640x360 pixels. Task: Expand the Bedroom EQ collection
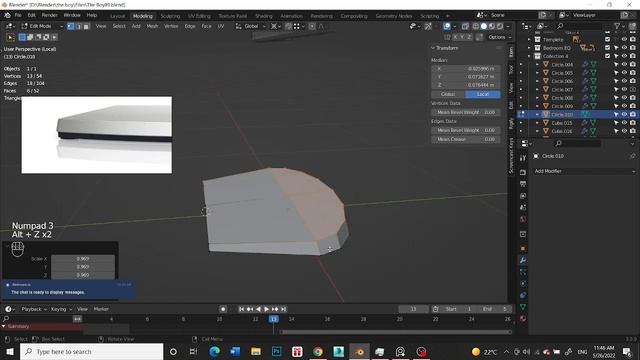(x=529, y=48)
